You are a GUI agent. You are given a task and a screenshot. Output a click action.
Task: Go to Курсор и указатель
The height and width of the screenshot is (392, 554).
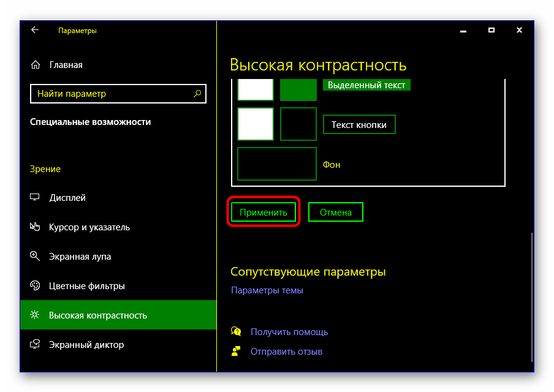point(118,227)
